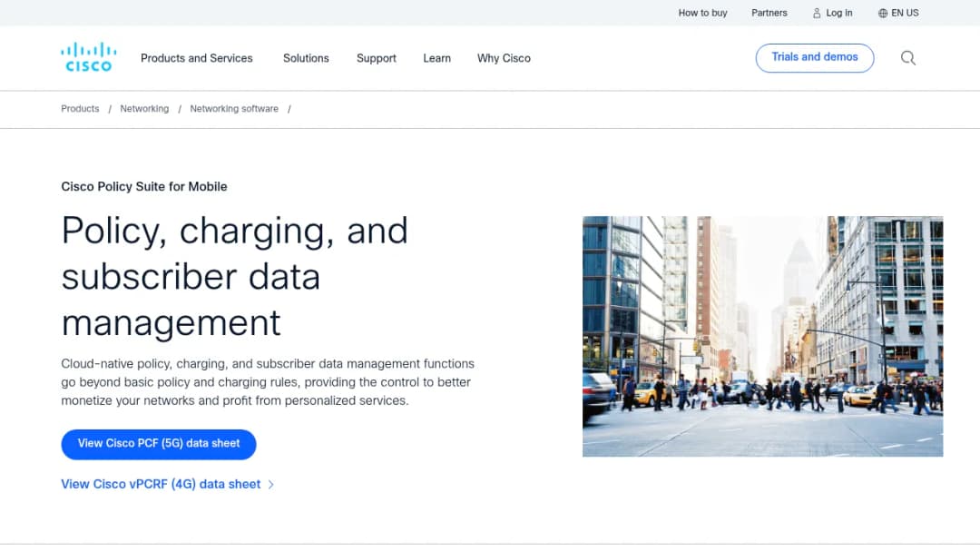Open Products and Services menu

click(196, 58)
